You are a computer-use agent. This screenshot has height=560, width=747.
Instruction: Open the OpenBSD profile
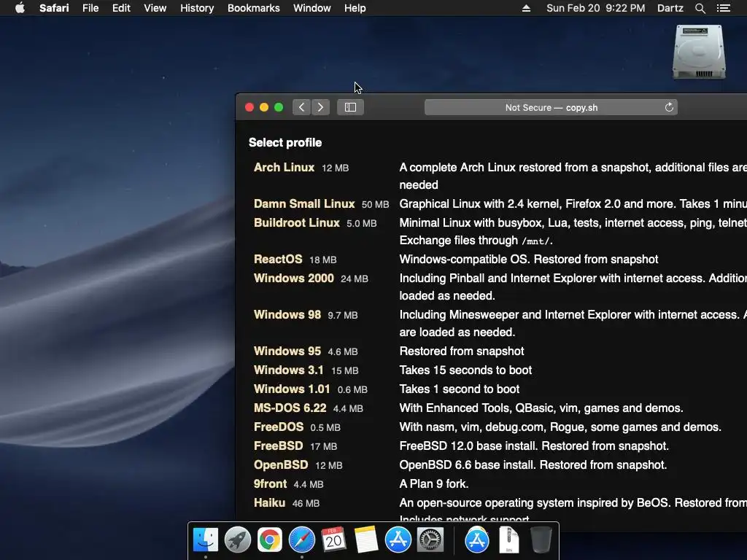(281, 465)
